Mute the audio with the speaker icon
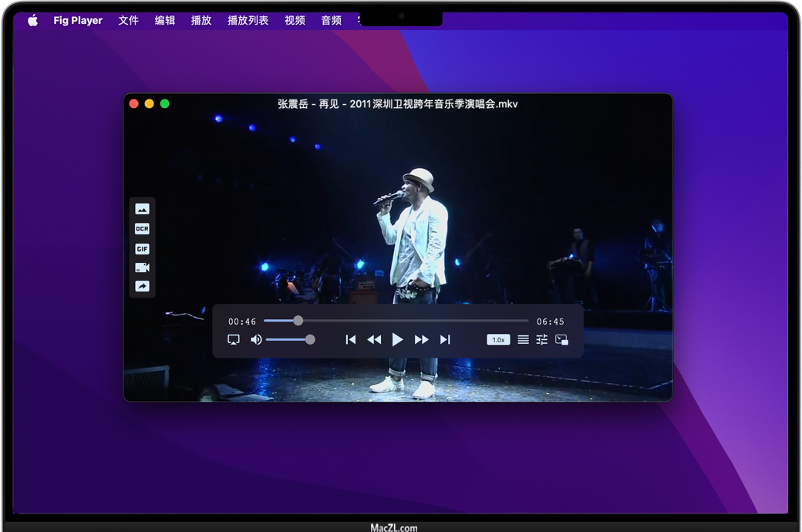The image size is (802, 532). click(256, 340)
